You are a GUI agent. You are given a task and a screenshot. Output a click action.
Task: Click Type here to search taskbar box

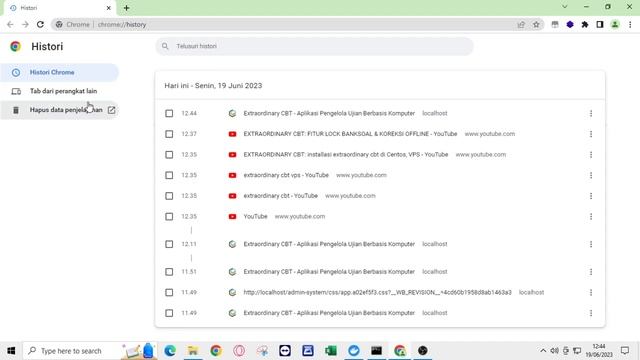90,351
